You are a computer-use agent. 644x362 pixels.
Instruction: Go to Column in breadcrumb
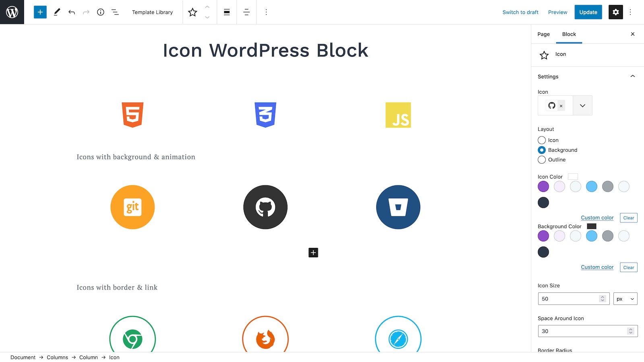tap(89, 357)
